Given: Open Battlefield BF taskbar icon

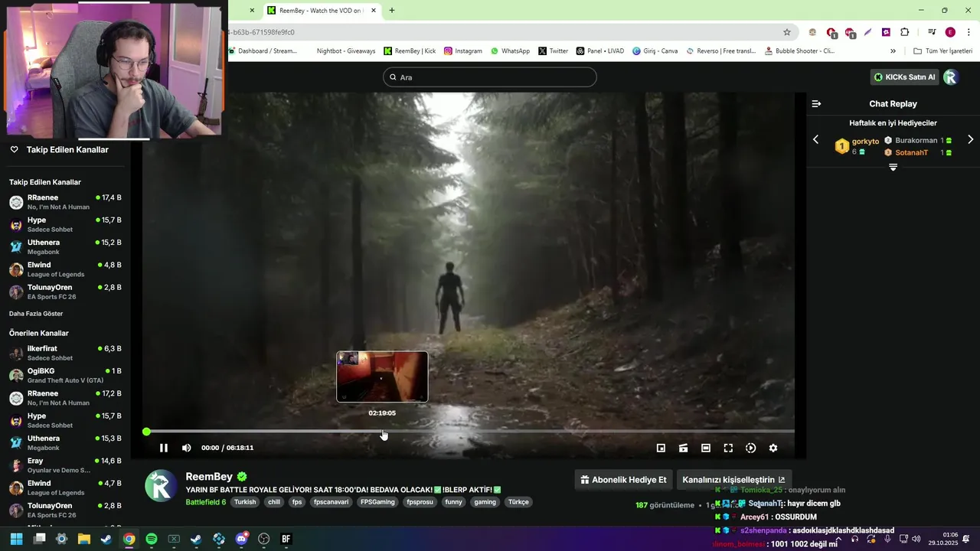Looking at the screenshot, I should coord(286,539).
